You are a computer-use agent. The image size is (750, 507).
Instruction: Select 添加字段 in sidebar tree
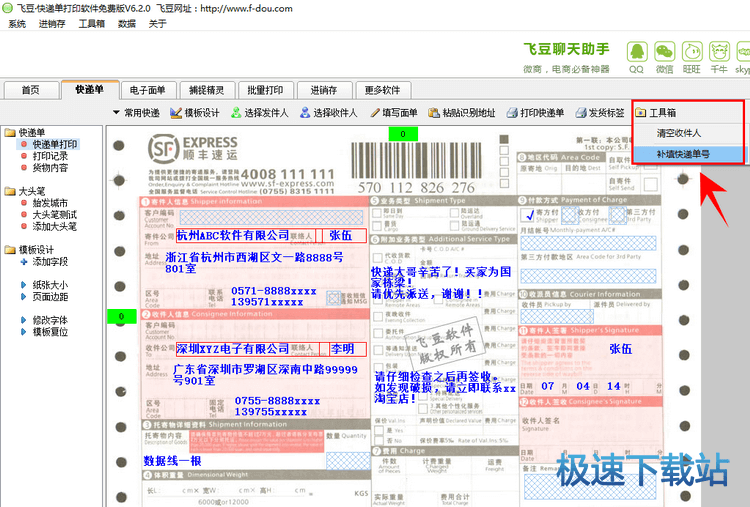(x=50, y=262)
